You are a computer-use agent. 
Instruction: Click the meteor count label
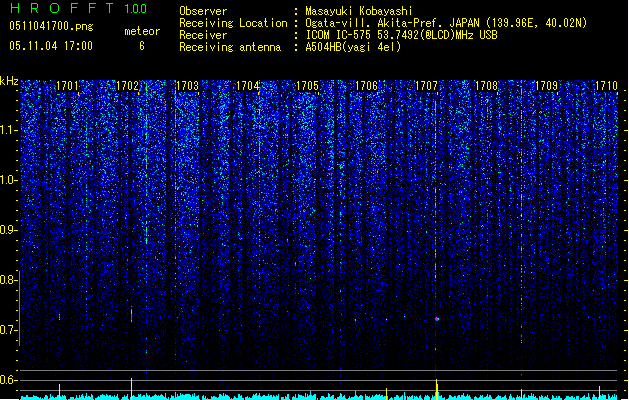pyautogui.click(x=142, y=31)
